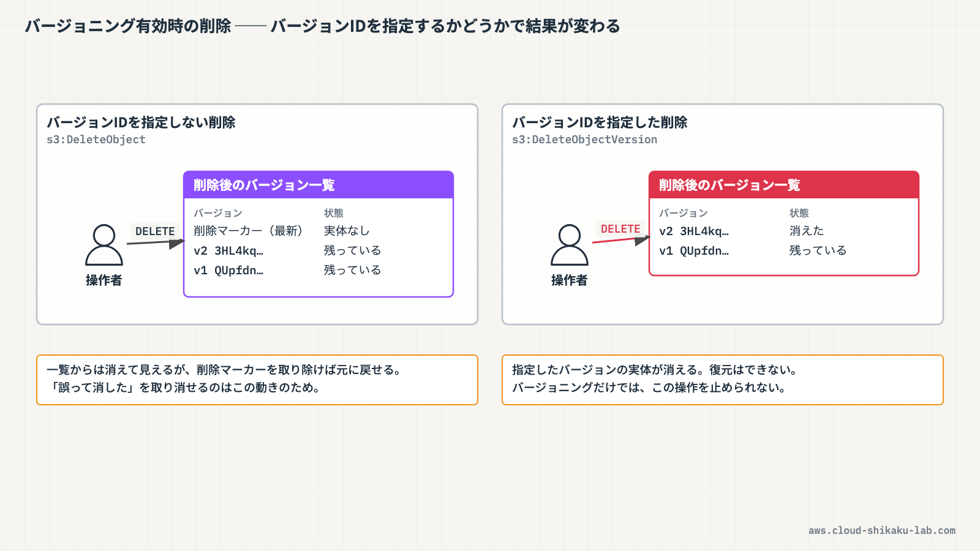980x551 pixels.
Task: Click the 「誤って消した」を取り消せる note line
Action: click(x=184, y=388)
